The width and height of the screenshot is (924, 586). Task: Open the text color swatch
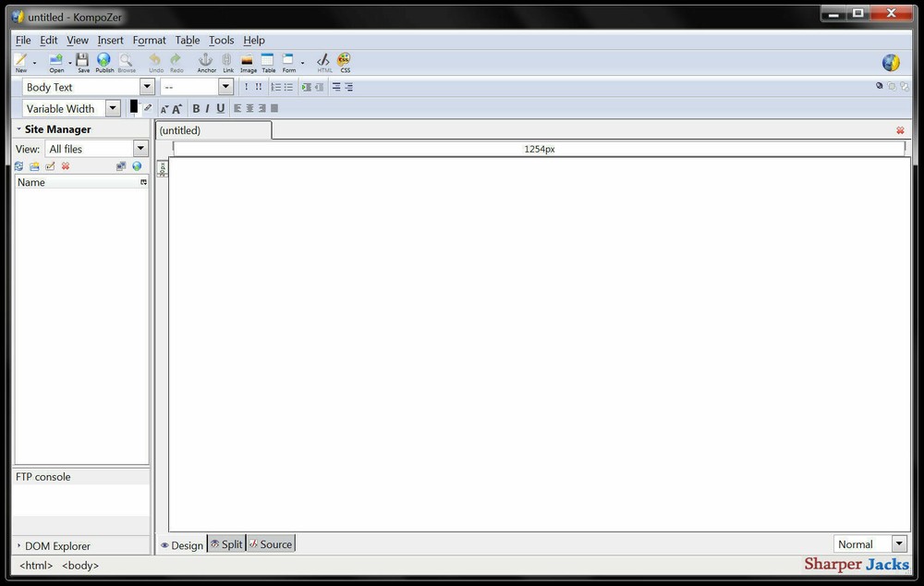point(135,107)
